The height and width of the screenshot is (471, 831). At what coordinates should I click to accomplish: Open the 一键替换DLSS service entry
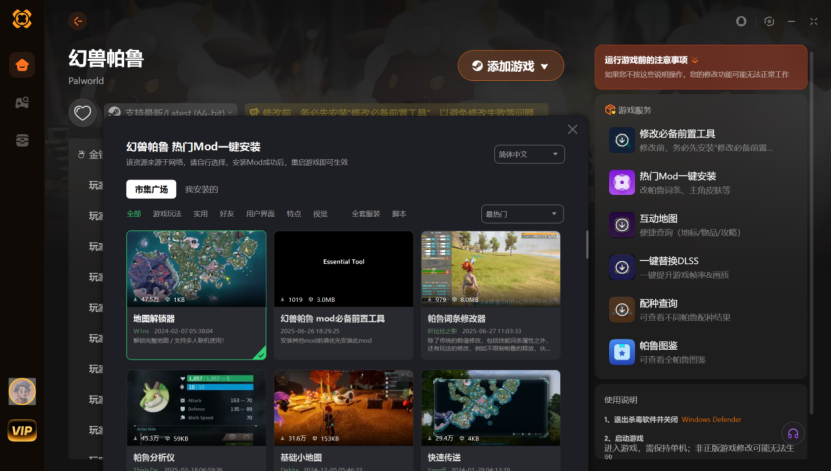701,267
